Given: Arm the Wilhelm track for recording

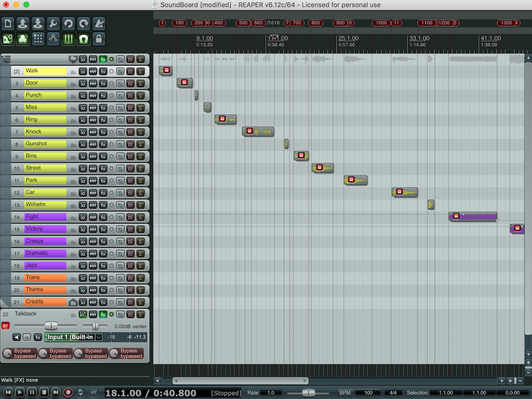Looking at the screenshot, I should pos(111,205).
